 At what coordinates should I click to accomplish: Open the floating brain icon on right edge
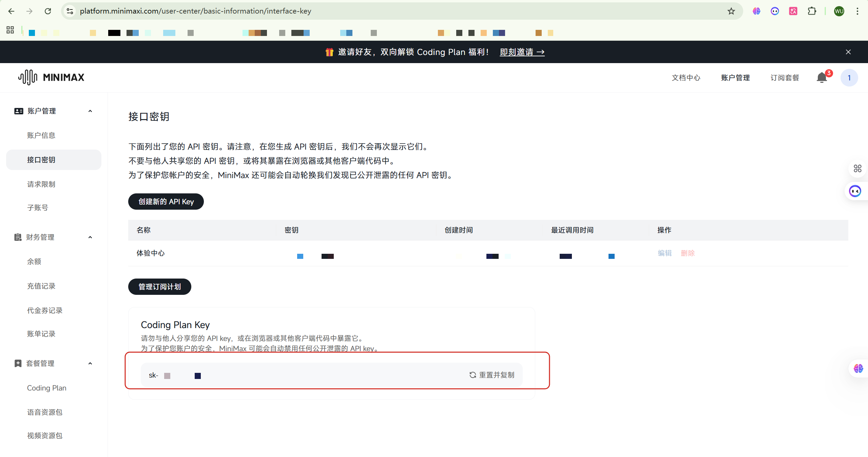pyautogui.click(x=858, y=368)
